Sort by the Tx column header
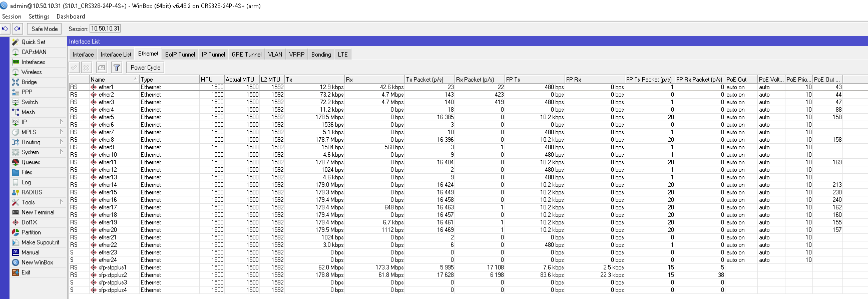 click(314, 80)
